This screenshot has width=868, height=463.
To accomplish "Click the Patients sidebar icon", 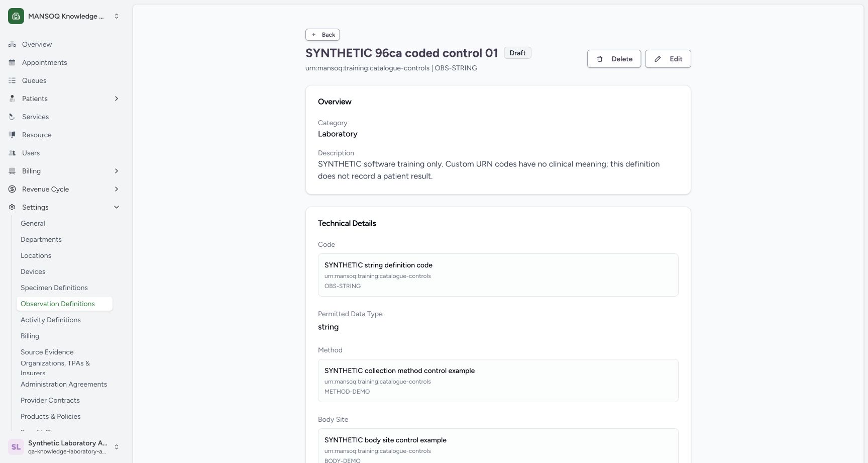I will point(12,99).
